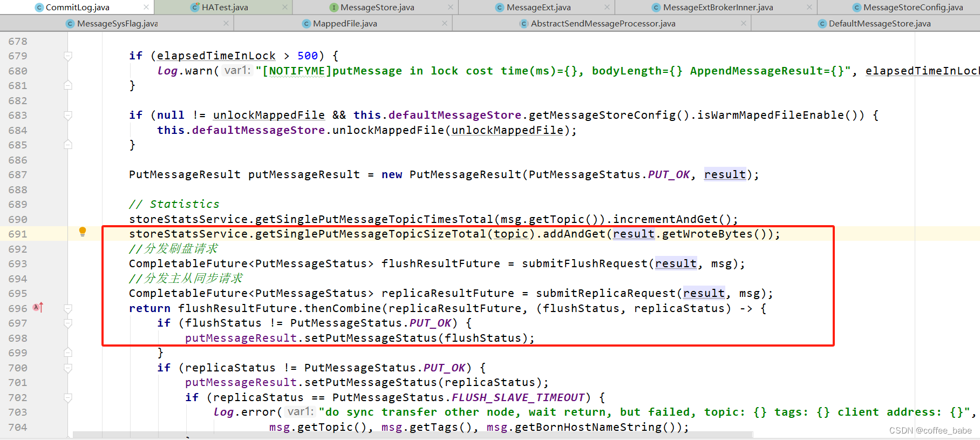Viewport: 980px width, 440px height.
Task: Open the MessageExtBrokerInner.java tab
Action: point(717,8)
